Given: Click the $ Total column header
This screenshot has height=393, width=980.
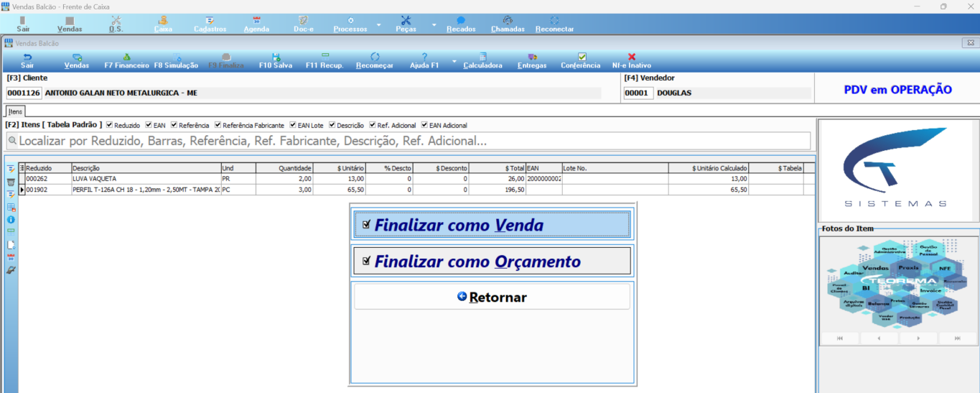Looking at the screenshot, I should [497, 168].
